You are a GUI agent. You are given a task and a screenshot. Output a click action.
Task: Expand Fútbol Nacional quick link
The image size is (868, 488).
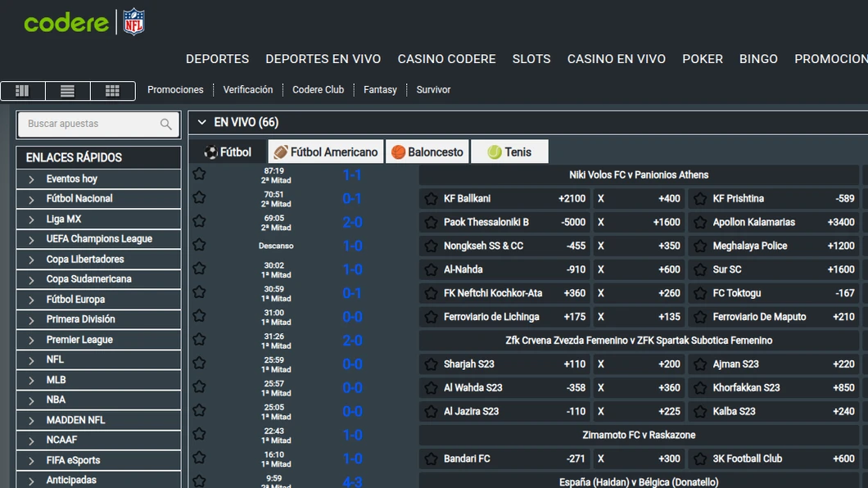click(x=98, y=199)
